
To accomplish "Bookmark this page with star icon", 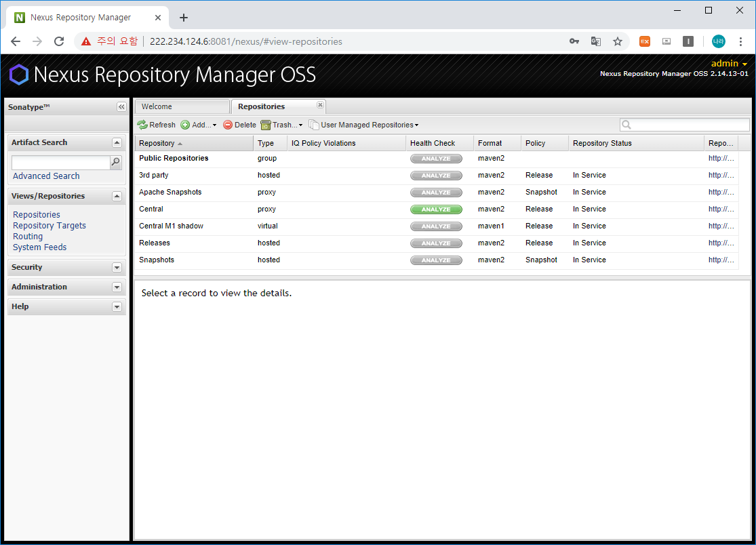I will [618, 41].
